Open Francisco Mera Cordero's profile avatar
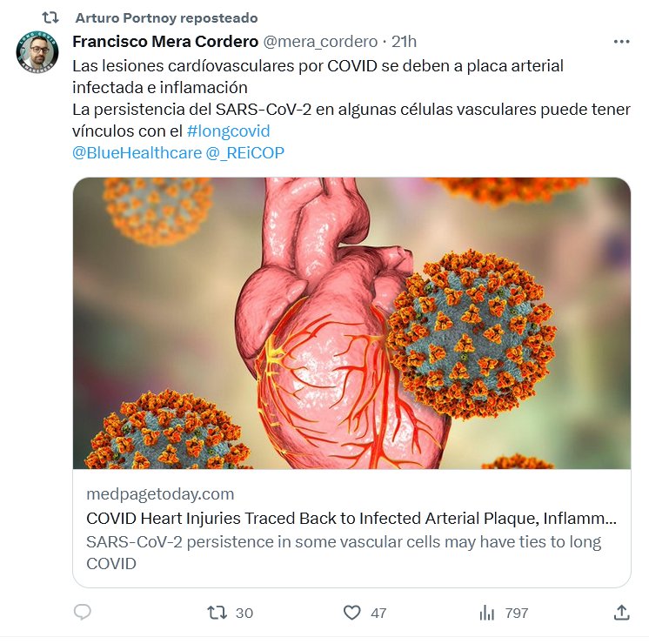This screenshot has height=644, width=649. tap(37, 54)
